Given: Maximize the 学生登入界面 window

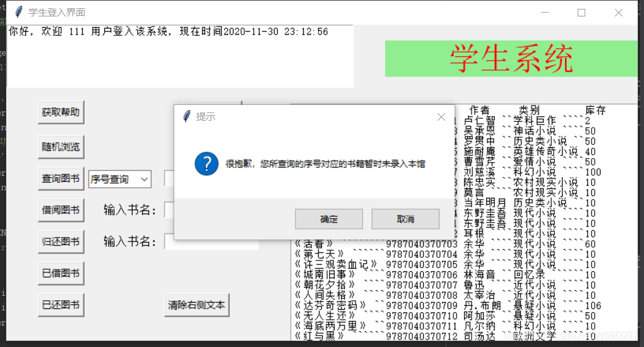Looking at the screenshot, I should pos(581,13).
